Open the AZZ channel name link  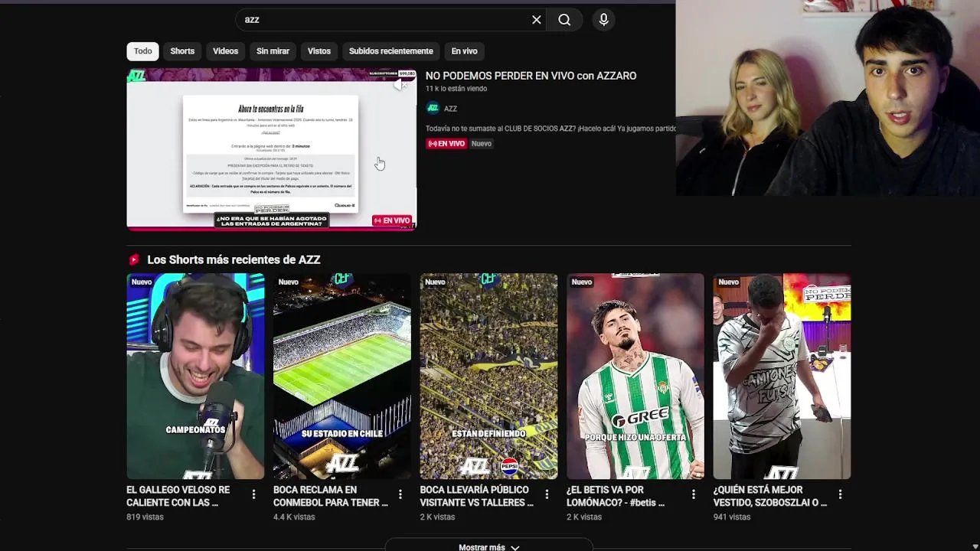coord(450,109)
